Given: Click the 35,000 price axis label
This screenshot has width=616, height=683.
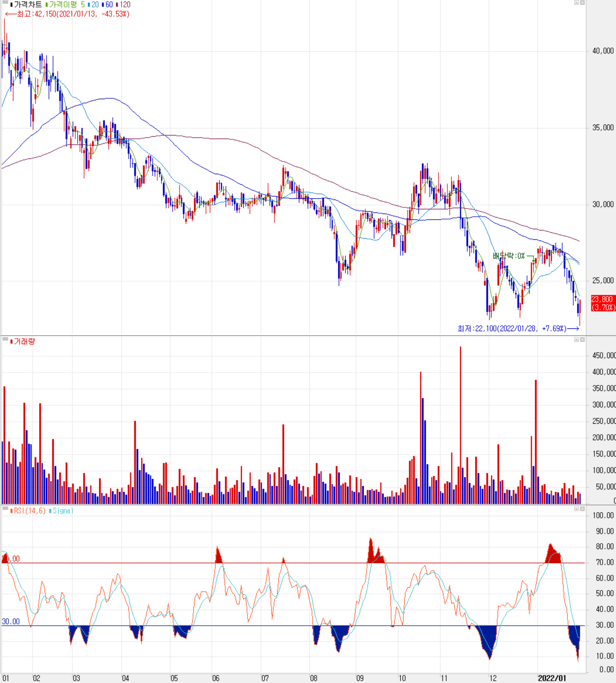Looking at the screenshot, I should point(603,128).
